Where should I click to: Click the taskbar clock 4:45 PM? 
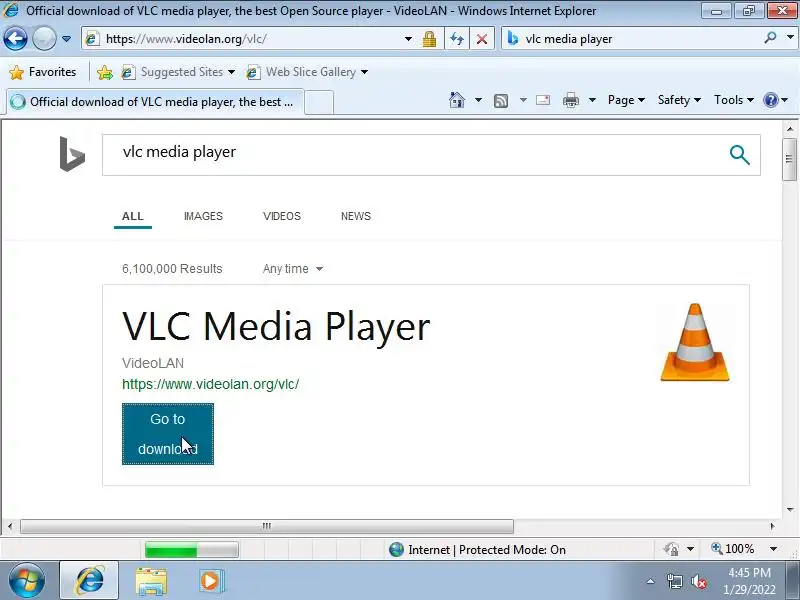click(x=749, y=572)
